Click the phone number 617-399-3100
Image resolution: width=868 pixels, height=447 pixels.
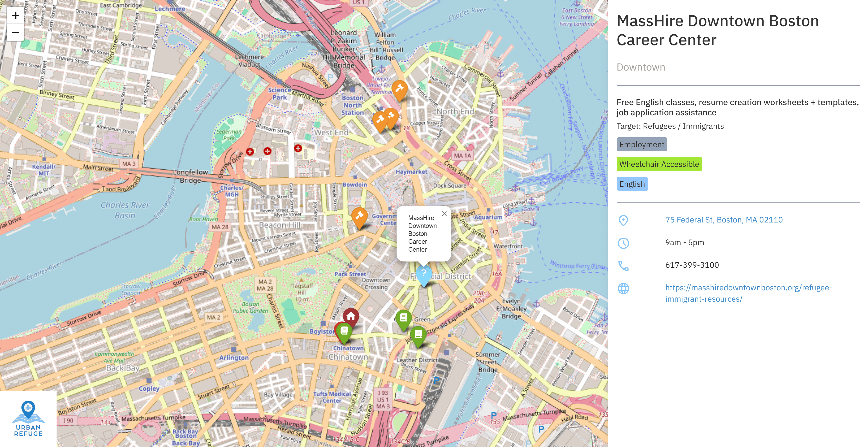[x=692, y=265]
